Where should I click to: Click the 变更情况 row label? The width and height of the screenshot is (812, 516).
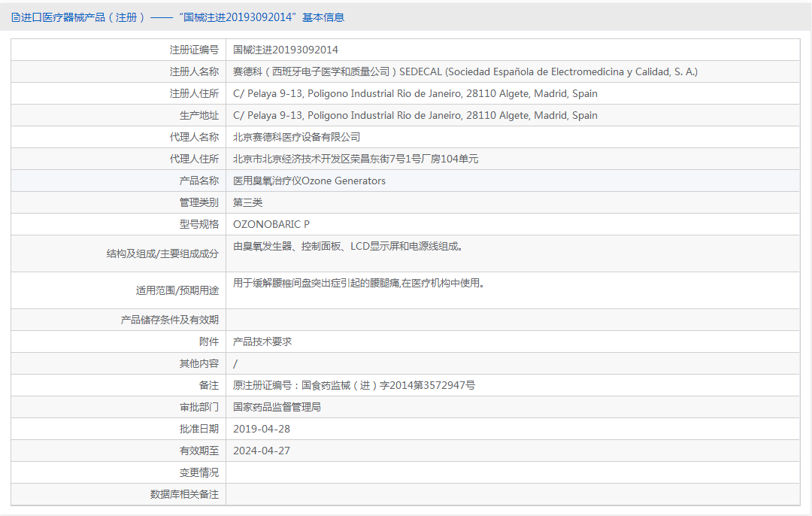[x=199, y=472]
